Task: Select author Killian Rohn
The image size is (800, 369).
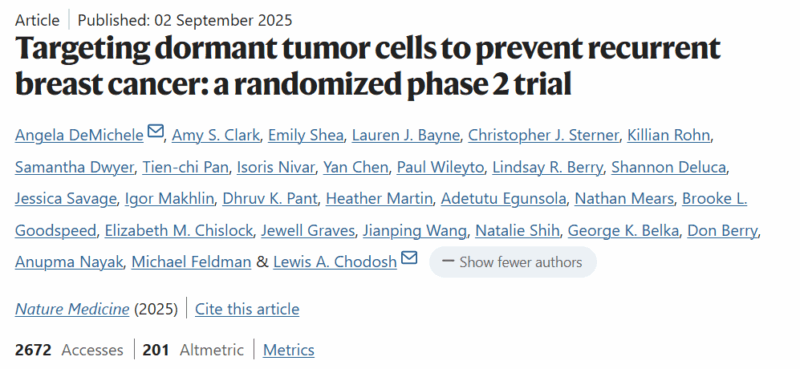Action: point(668,136)
